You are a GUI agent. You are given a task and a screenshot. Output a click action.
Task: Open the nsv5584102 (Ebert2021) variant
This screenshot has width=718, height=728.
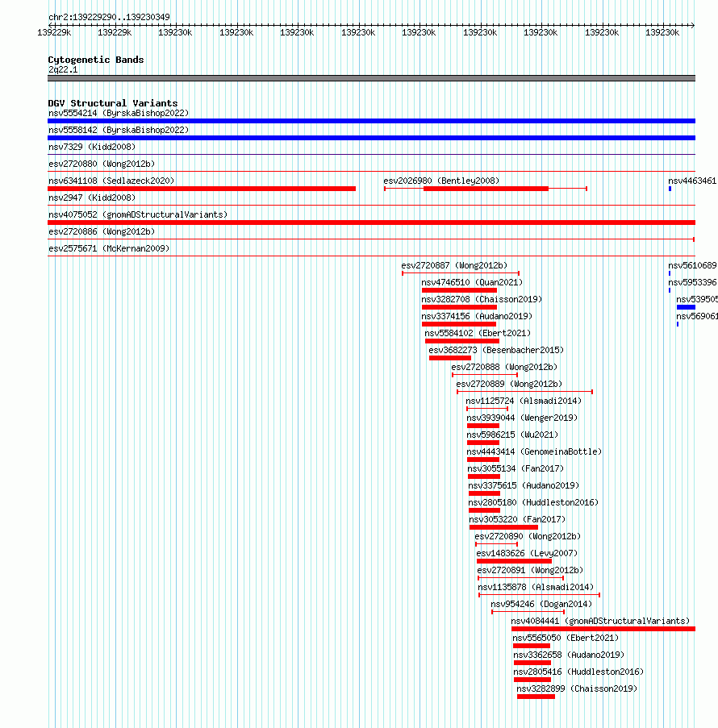478,333
